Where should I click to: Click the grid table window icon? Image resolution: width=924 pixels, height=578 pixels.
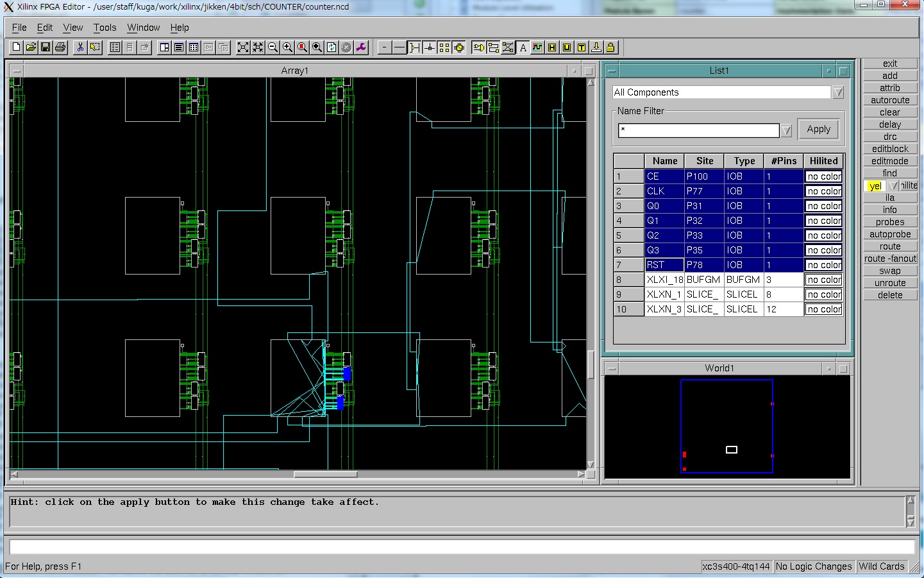[x=194, y=47]
